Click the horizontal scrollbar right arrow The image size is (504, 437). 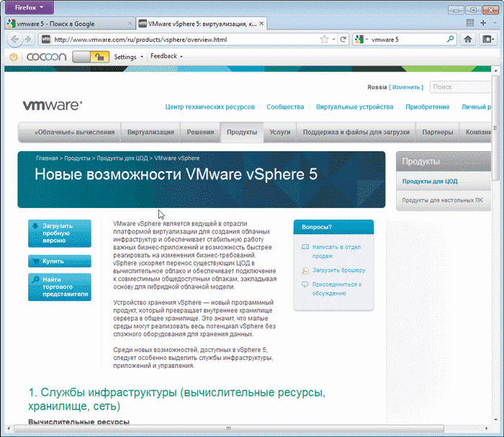point(486,428)
